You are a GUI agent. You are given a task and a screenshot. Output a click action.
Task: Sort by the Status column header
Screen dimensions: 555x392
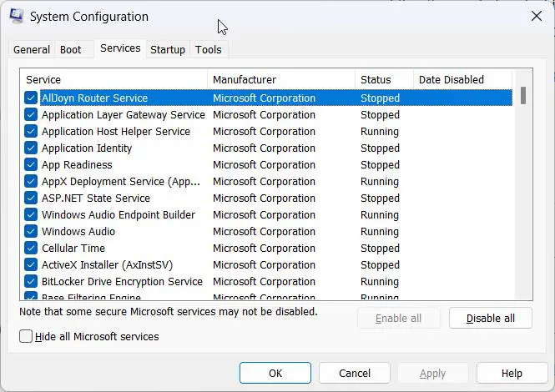click(385, 79)
